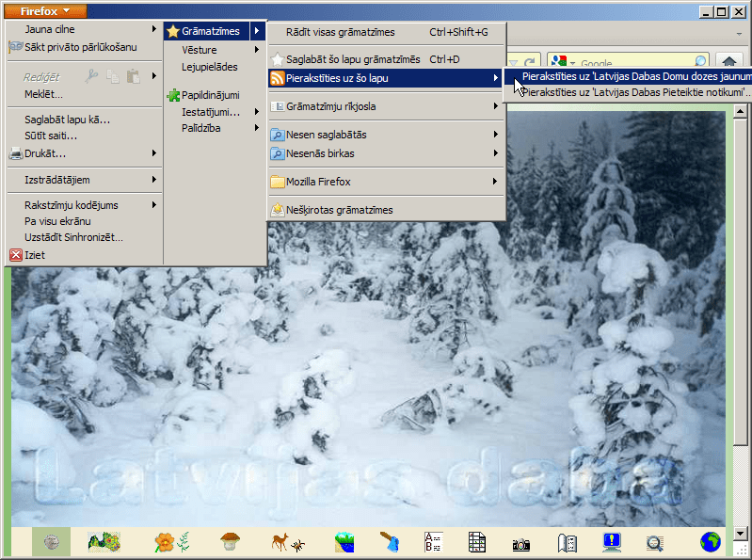Screen dimensions: 752x560
Task: Click the star icon beside Grāmatzīmes
Action: (172, 32)
